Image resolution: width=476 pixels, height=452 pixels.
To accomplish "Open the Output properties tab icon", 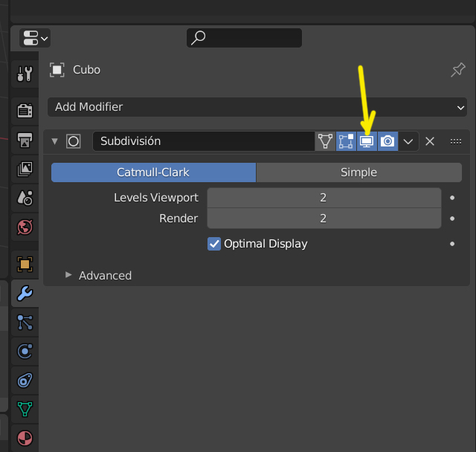I will click(25, 140).
